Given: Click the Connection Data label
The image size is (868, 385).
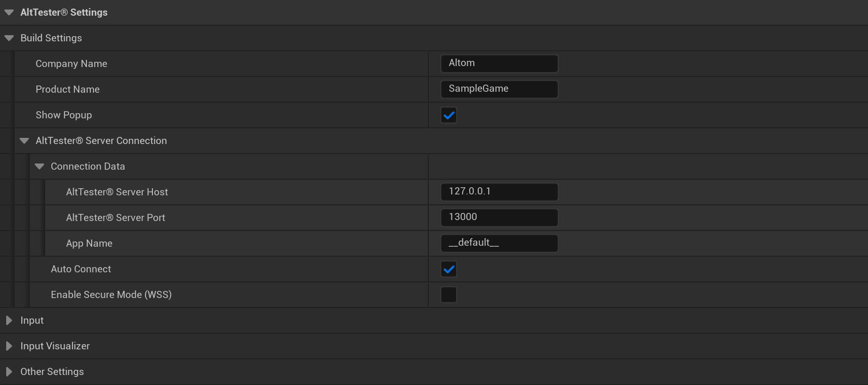Looking at the screenshot, I should [x=88, y=166].
